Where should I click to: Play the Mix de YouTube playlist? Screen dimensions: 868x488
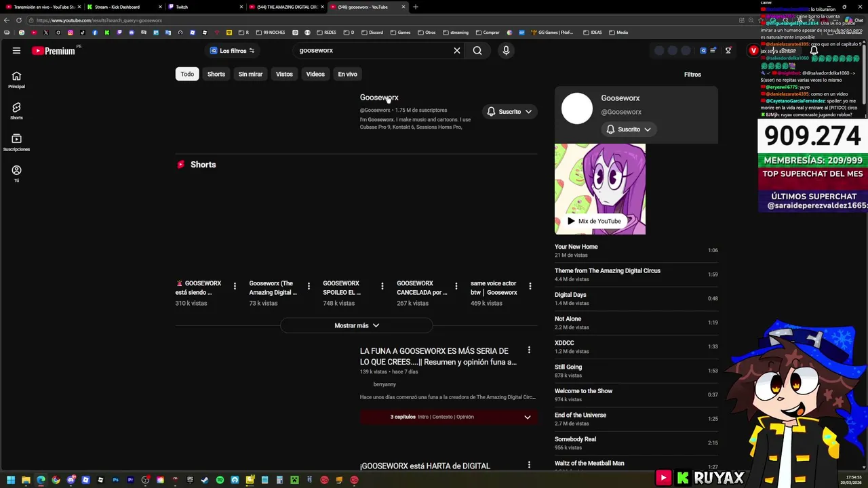[x=594, y=221]
